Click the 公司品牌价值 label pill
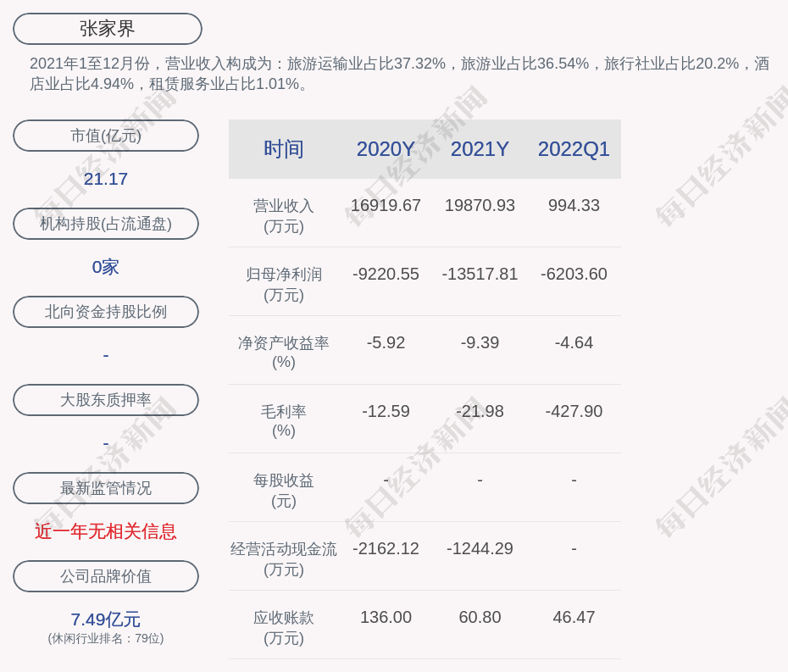Image resolution: width=788 pixels, height=672 pixels. [106, 576]
